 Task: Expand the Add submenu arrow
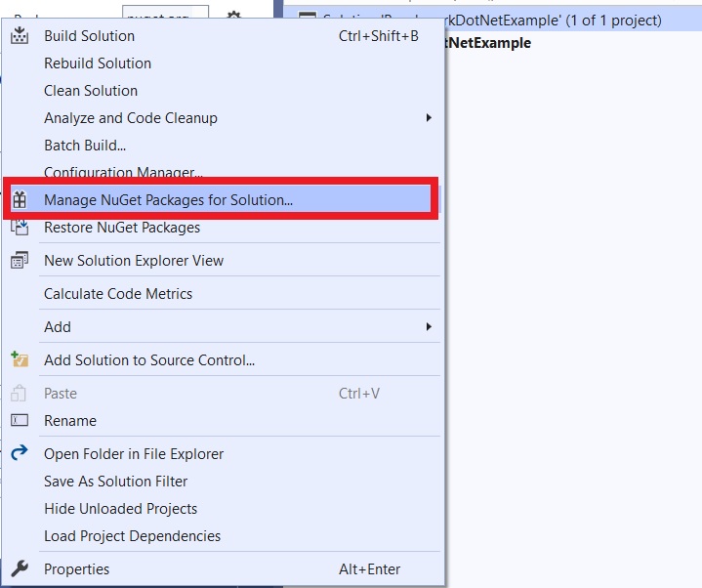(x=428, y=327)
